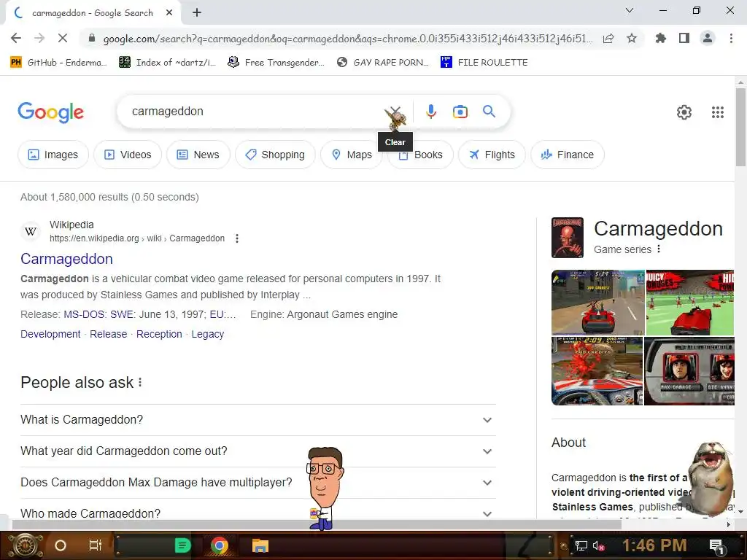Viewport: 747px width, 560px height.
Task: Open the FILE ROULETTE bookmark
Action: pyautogui.click(x=484, y=63)
